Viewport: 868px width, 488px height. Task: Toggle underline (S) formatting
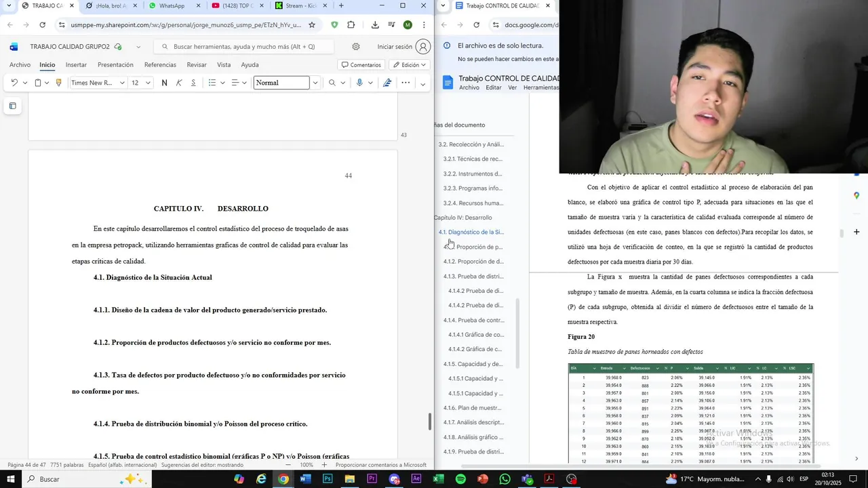click(193, 83)
